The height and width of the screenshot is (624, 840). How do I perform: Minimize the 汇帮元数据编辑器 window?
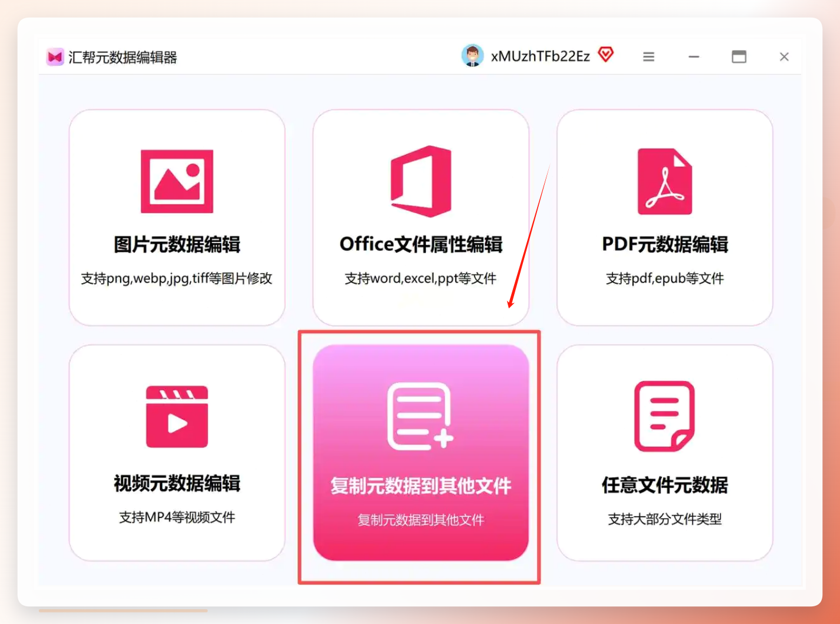click(x=694, y=57)
